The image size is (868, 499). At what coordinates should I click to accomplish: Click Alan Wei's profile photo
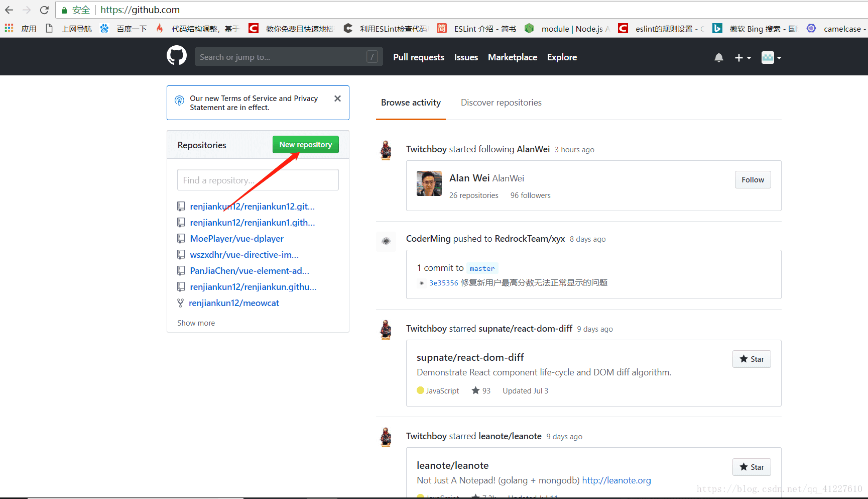pos(429,183)
